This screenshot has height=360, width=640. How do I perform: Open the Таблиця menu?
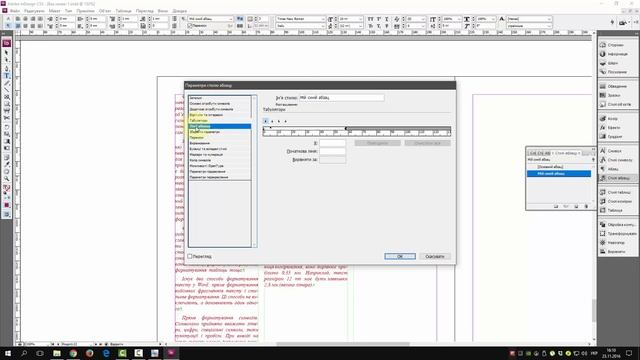click(x=123, y=11)
